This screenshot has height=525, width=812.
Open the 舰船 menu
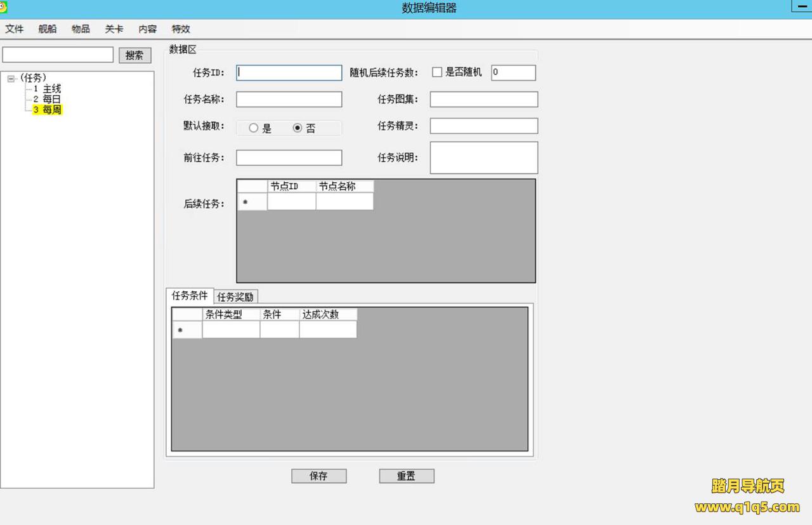(48, 29)
